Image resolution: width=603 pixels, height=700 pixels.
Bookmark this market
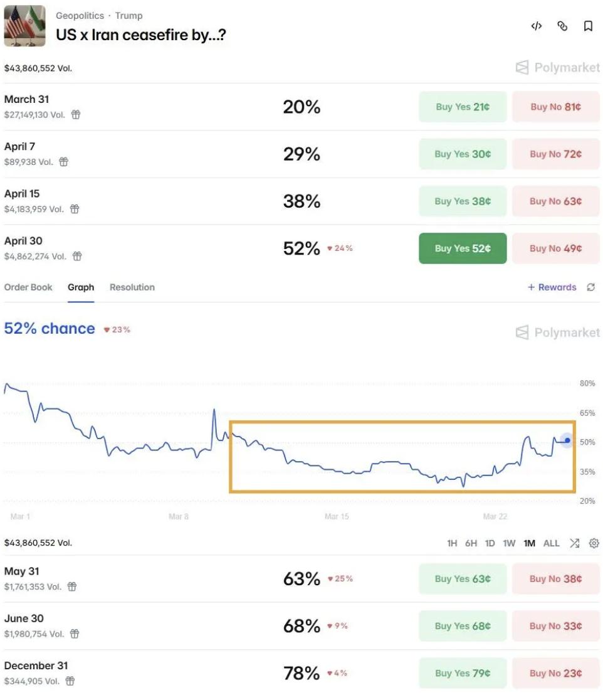(589, 26)
